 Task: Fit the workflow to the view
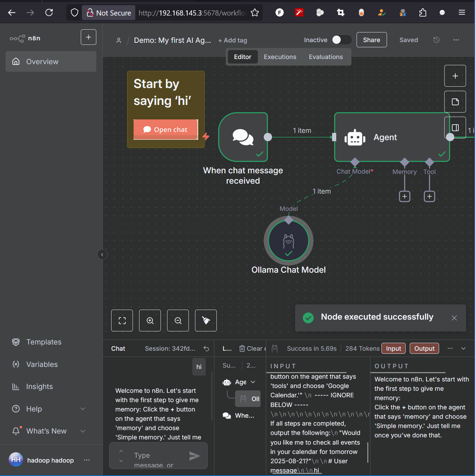[x=122, y=321]
